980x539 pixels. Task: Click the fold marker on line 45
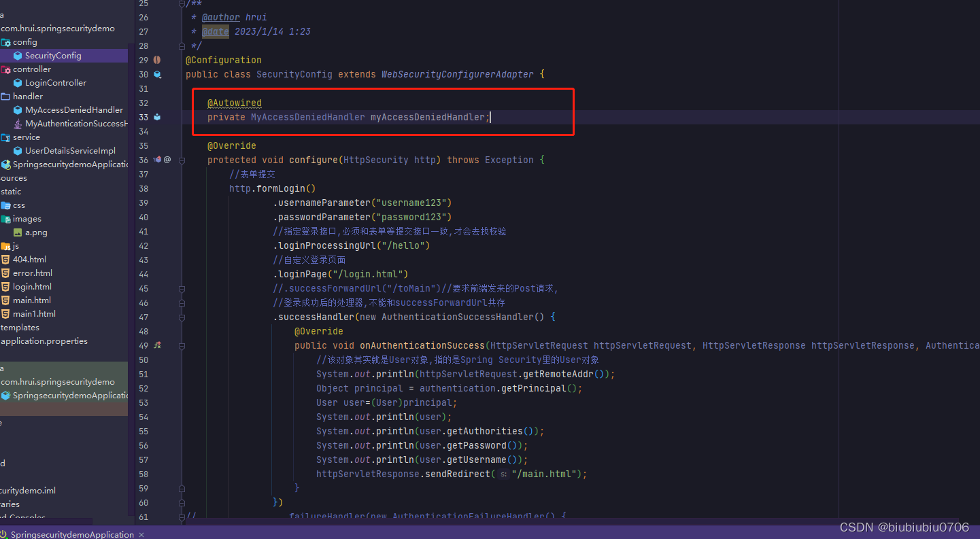(x=182, y=288)
